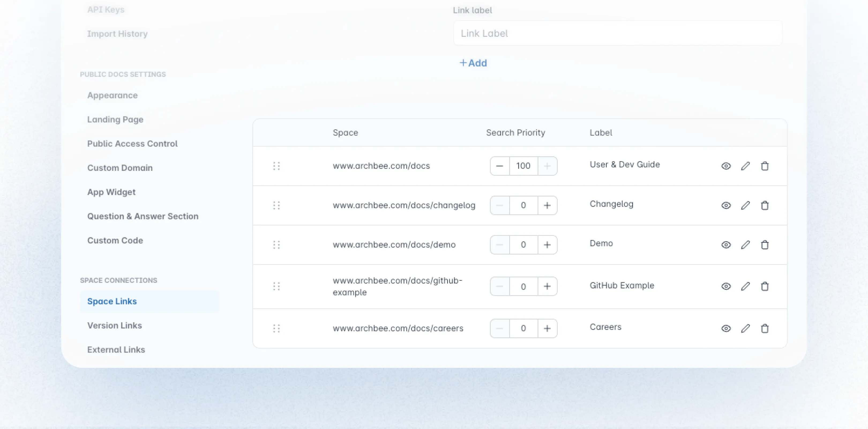
Task: Open Question & Answer Section settings
Action: [143, 216]
